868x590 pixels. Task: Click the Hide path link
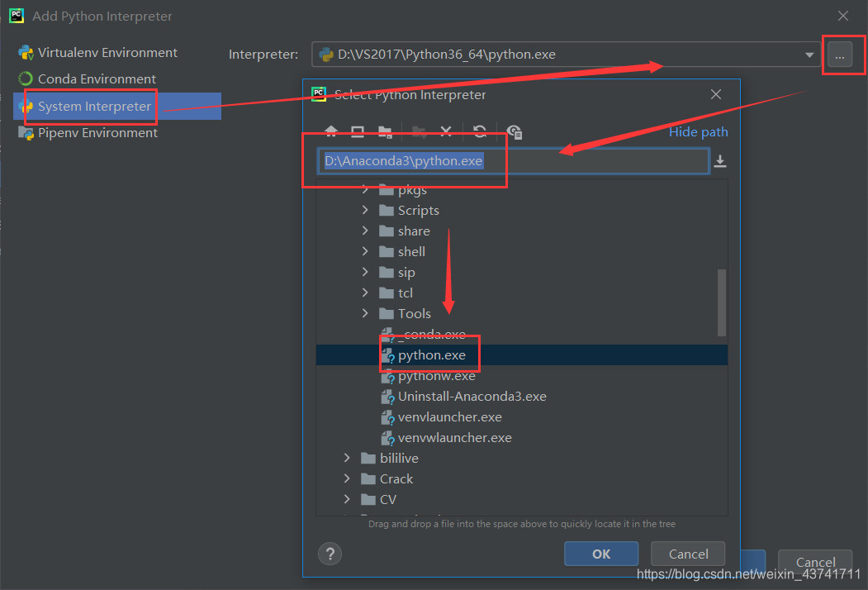pos(698,132)
